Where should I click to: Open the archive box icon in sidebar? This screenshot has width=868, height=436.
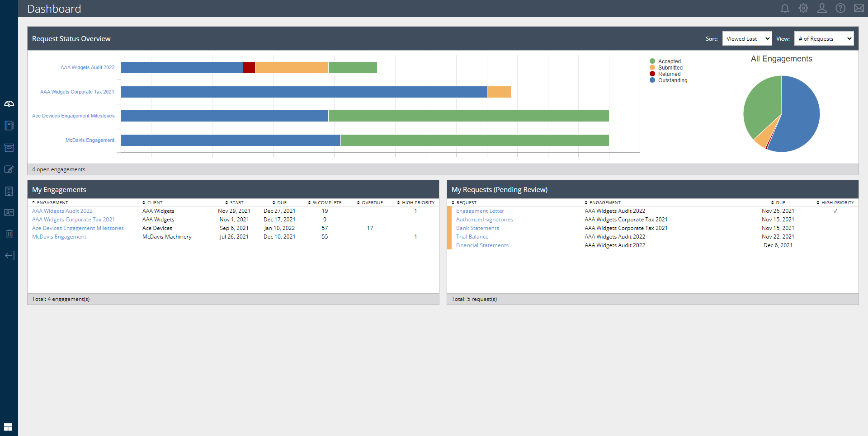(x=9, y=148)
